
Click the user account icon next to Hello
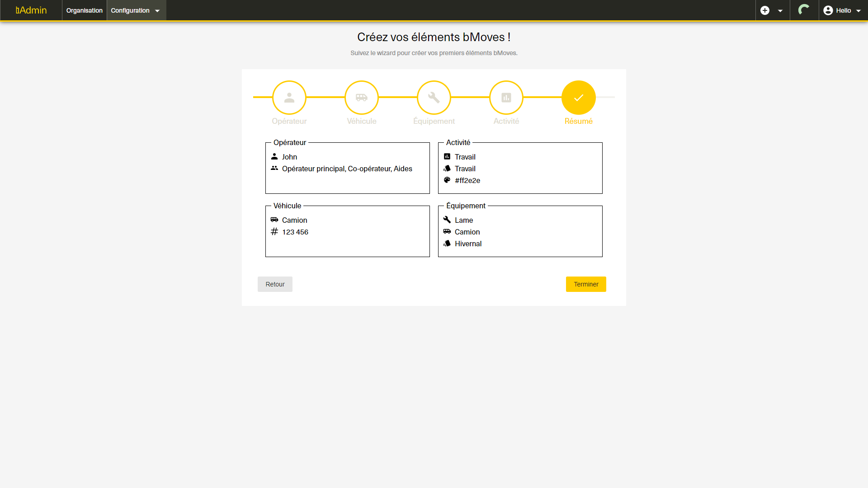pos(828,10)
